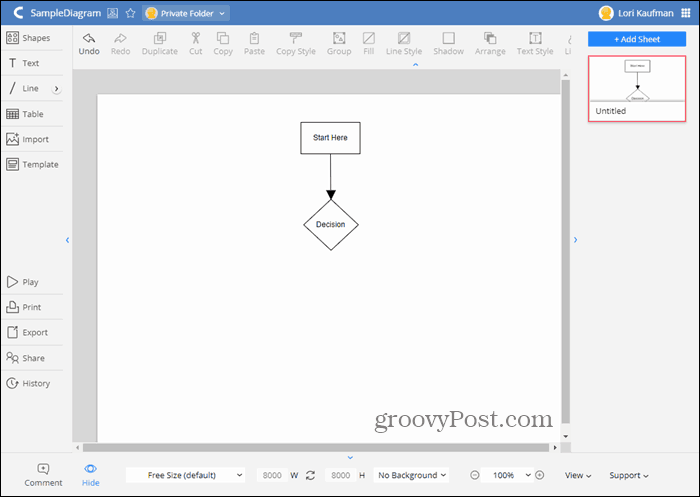The height and width of the screenshot is (497, 700).
Task: Zoom in with plus button
Action: [x=539, y=475]
